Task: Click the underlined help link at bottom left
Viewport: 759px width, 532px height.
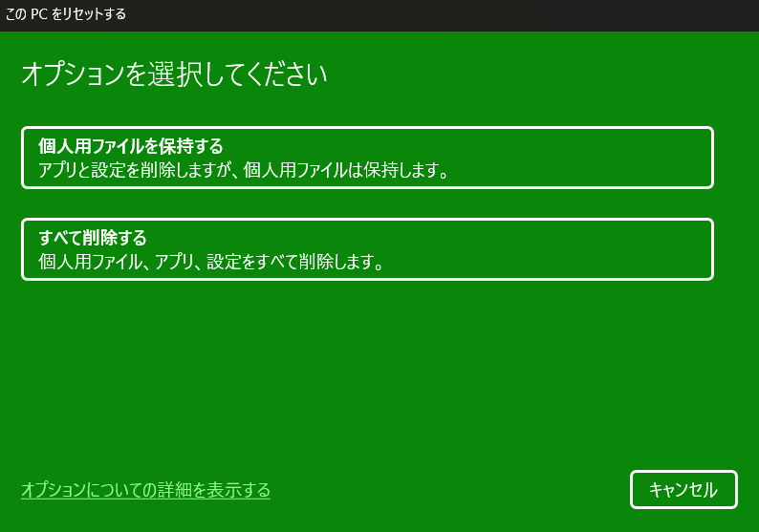Action: pyautogui.click(x=145, y=490)
